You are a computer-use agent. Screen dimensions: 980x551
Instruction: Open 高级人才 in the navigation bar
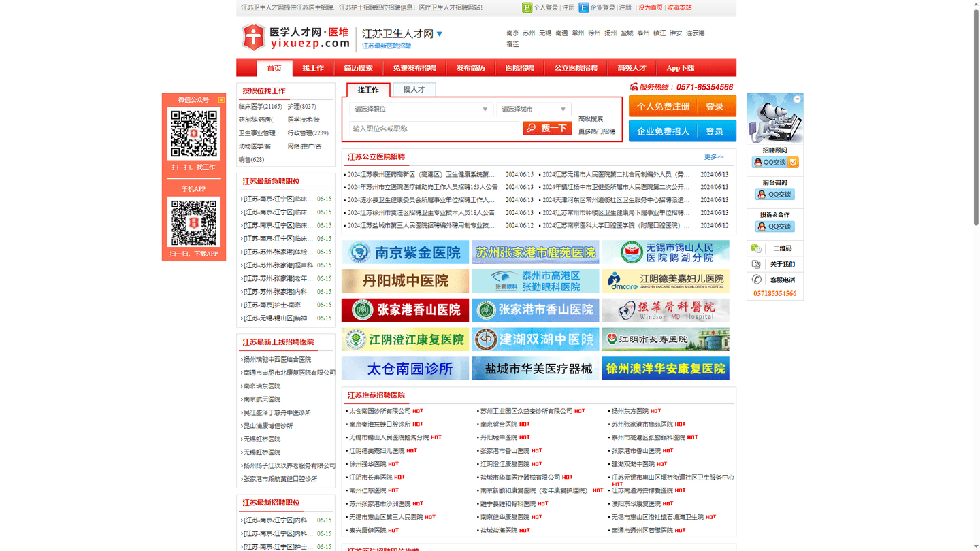tap(632, 68)
